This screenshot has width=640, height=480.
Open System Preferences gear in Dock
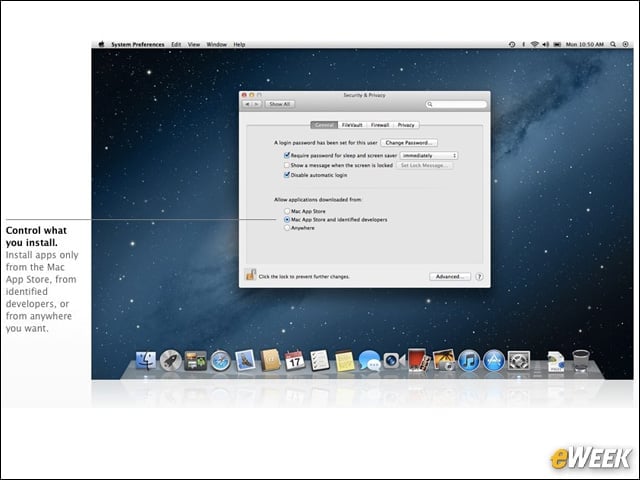point(519,361)
